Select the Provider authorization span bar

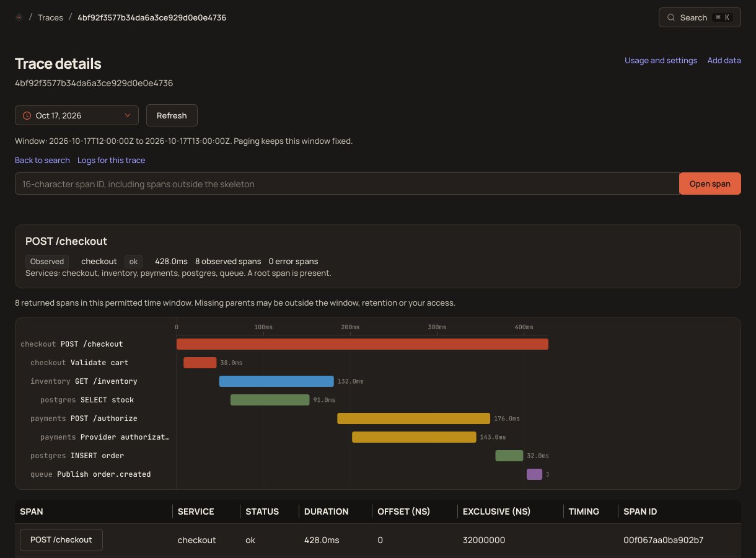pyautogui.click(x=414, y=437)
